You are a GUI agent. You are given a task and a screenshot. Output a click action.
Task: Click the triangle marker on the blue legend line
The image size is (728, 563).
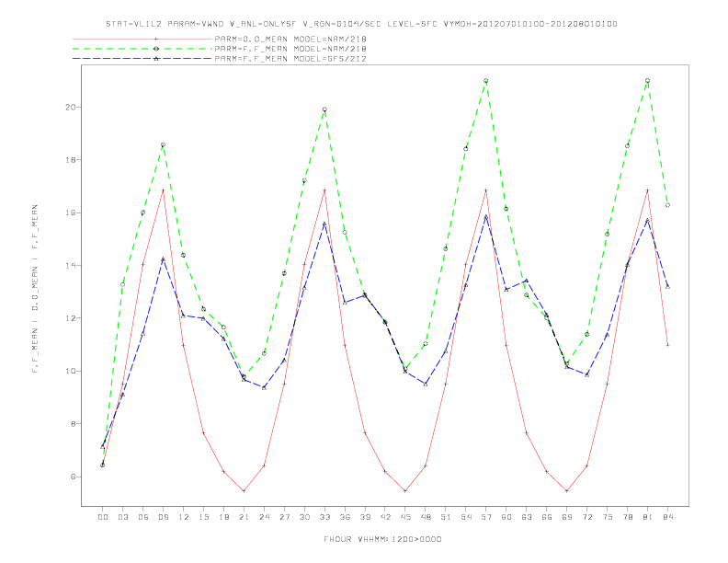click(156, 59)
